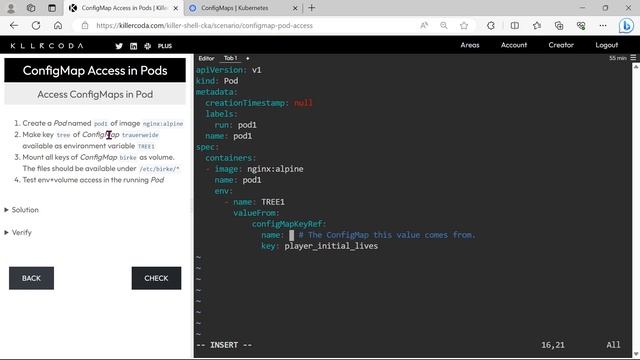Open a new browser tab
This screenshot has width=640, height=360.
tap(311, 8)
